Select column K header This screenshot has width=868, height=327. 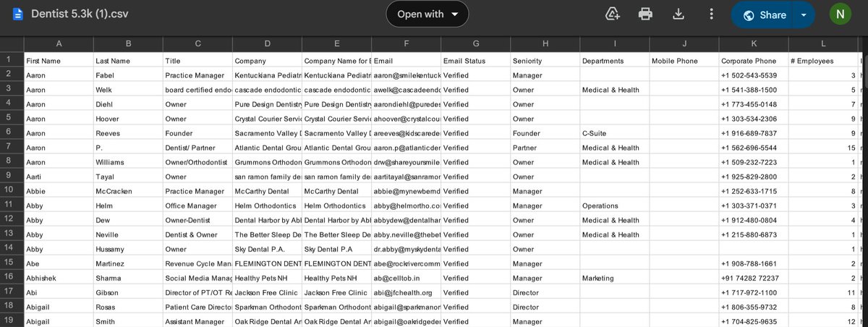point(753,44)
